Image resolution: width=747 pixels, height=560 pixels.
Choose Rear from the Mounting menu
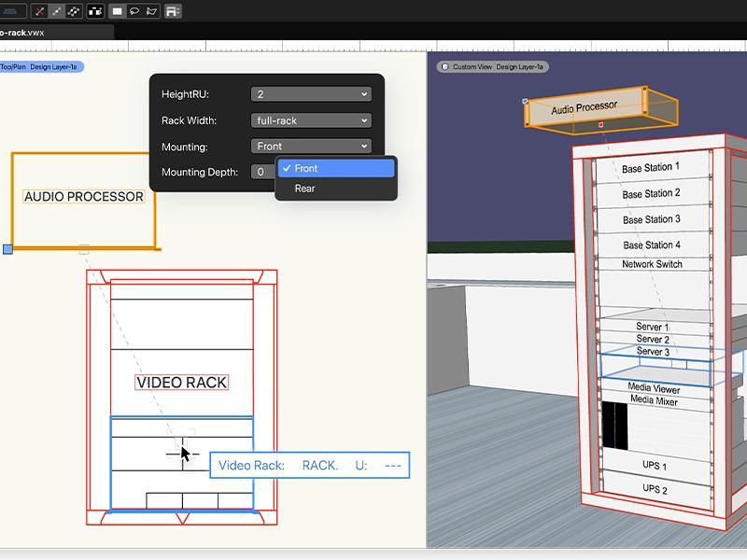point(305,189)
